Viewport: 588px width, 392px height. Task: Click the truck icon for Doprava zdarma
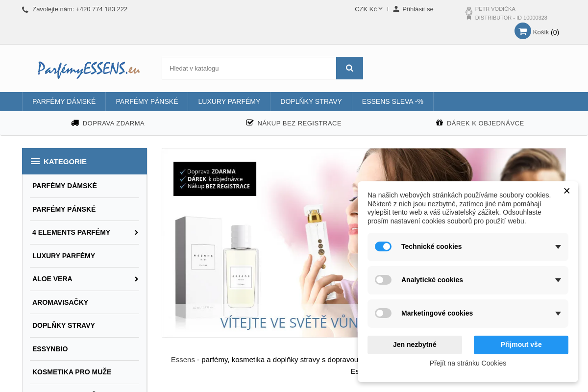click(75, 123)
